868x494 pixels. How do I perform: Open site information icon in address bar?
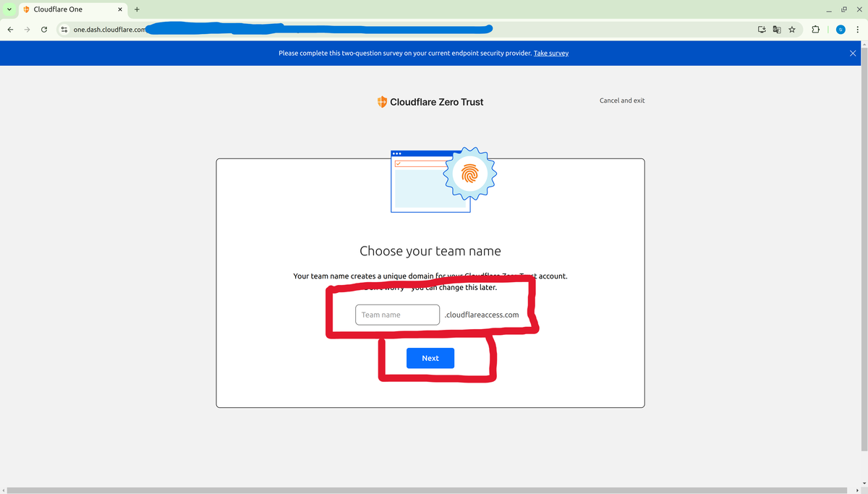click(x=64, y=30)
